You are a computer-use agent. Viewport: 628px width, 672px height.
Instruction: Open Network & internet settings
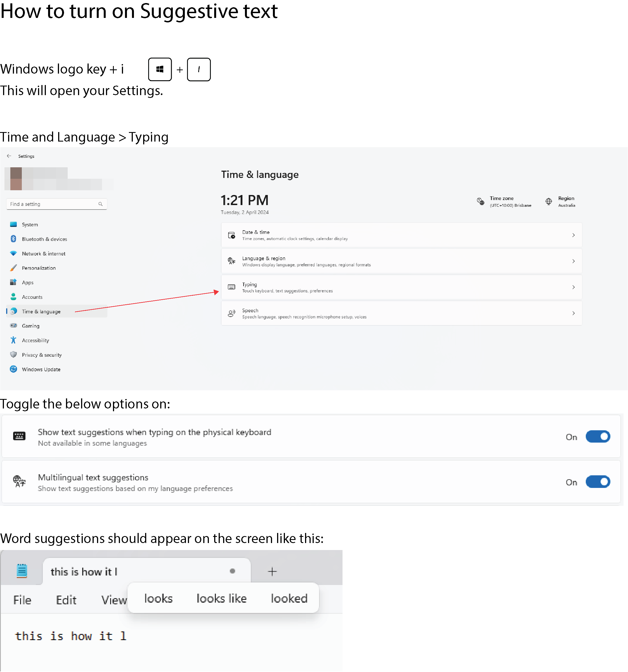click(44, 253)
